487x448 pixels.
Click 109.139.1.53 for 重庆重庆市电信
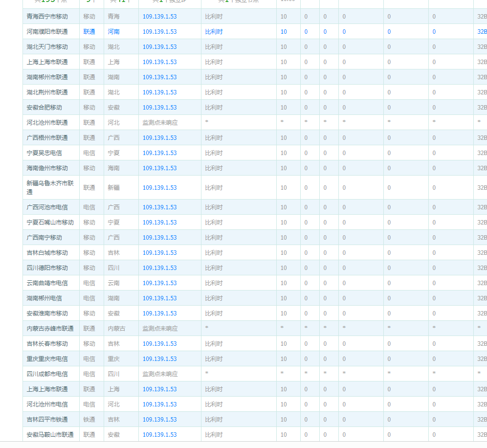[159, 358]
